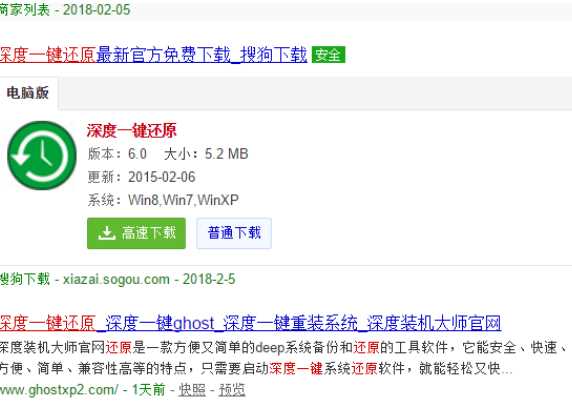
Task: Open the 快照 cached page link
Action: 192,390
